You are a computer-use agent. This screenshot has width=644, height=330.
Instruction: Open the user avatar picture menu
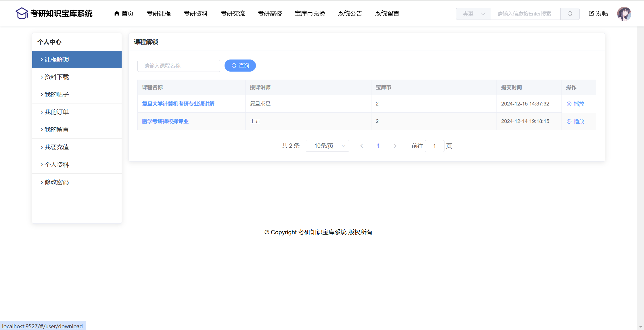(624, 14)
